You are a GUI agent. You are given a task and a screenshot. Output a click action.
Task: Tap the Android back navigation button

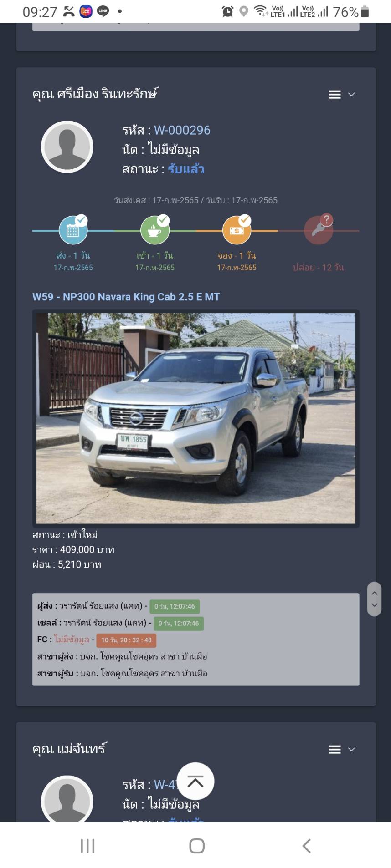pos(307,846)
